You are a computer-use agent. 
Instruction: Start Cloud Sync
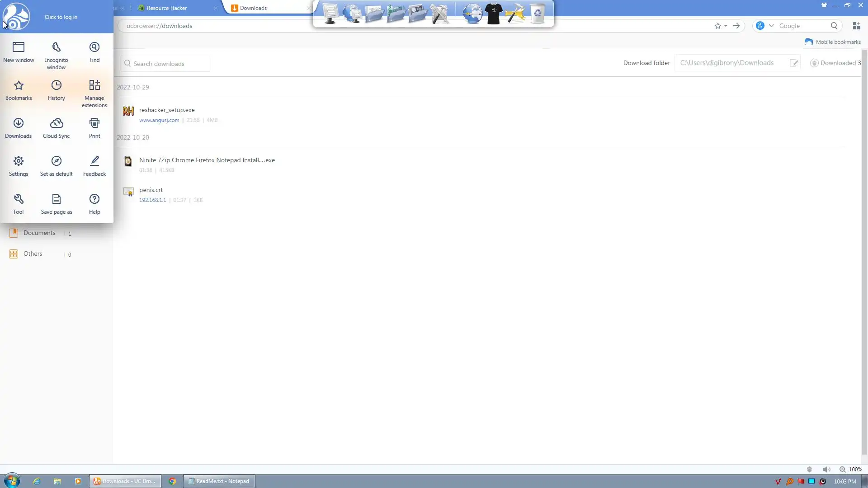[x=56, y=128]
